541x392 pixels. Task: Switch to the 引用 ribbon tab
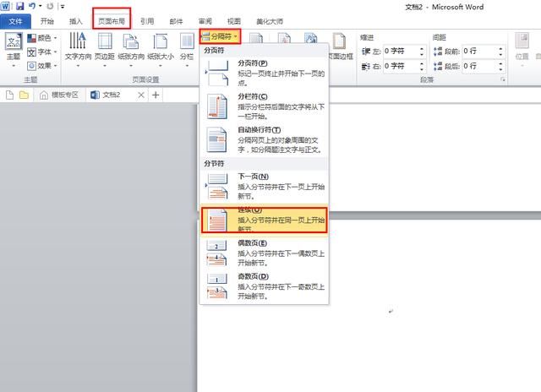point(147,21)
